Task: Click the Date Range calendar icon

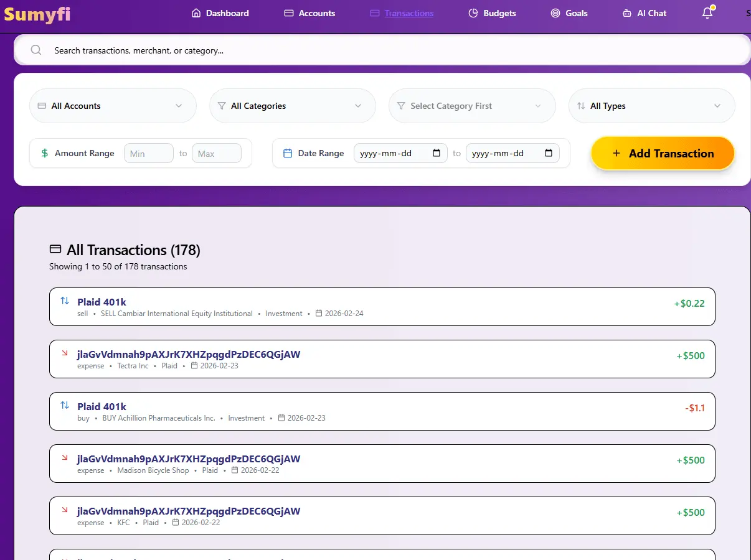Action: (x=288, y=153)
